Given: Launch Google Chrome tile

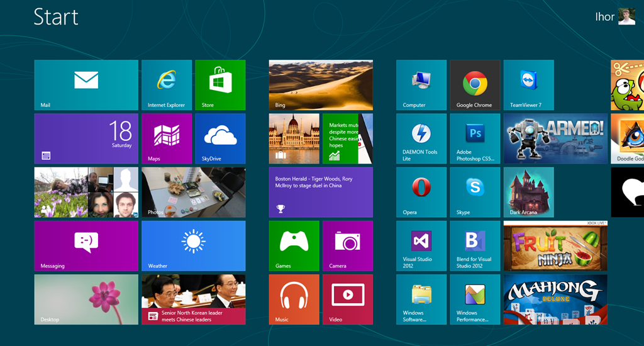Looking at the screenshot, I should point(475,85).
